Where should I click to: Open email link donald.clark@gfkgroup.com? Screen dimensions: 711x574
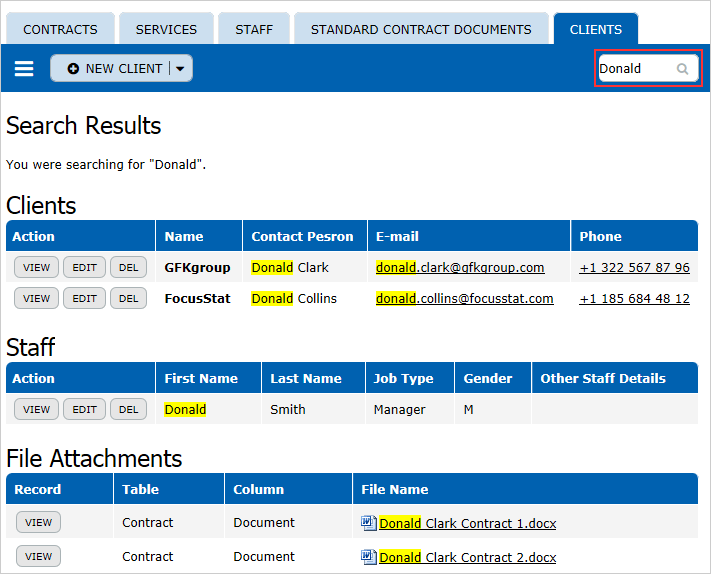coord(460,268)
